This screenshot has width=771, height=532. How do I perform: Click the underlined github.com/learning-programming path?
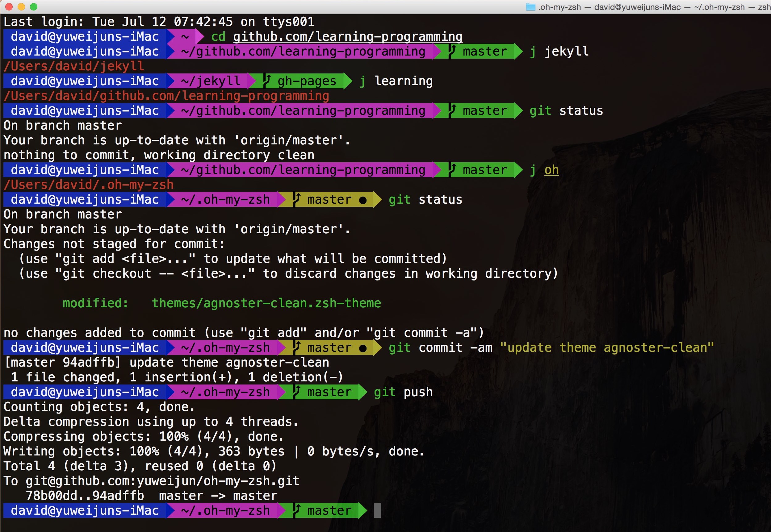pyautogui.click(x=347, y=37)
